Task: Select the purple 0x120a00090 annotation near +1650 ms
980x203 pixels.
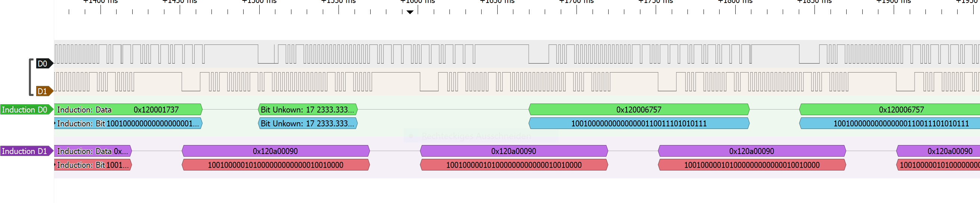Action: click(x=514, y=151)
